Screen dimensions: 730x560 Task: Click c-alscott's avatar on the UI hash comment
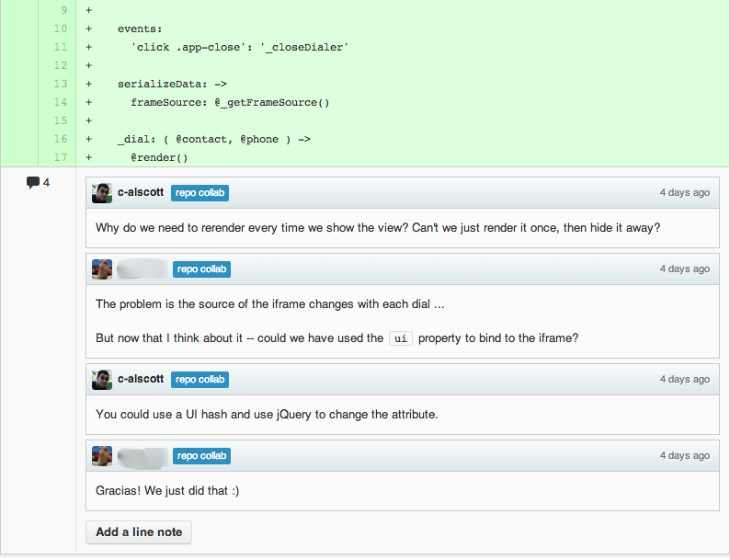tap(102, 380)
